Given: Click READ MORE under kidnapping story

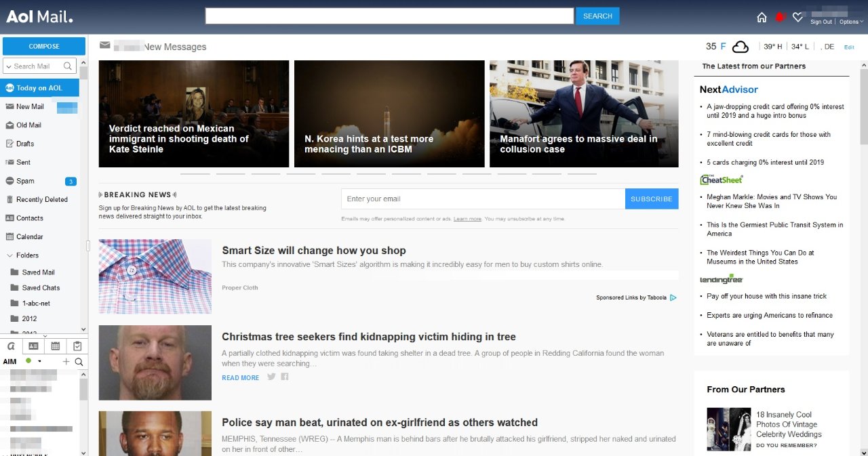Looking at the screenshot, I should [240, 378].
